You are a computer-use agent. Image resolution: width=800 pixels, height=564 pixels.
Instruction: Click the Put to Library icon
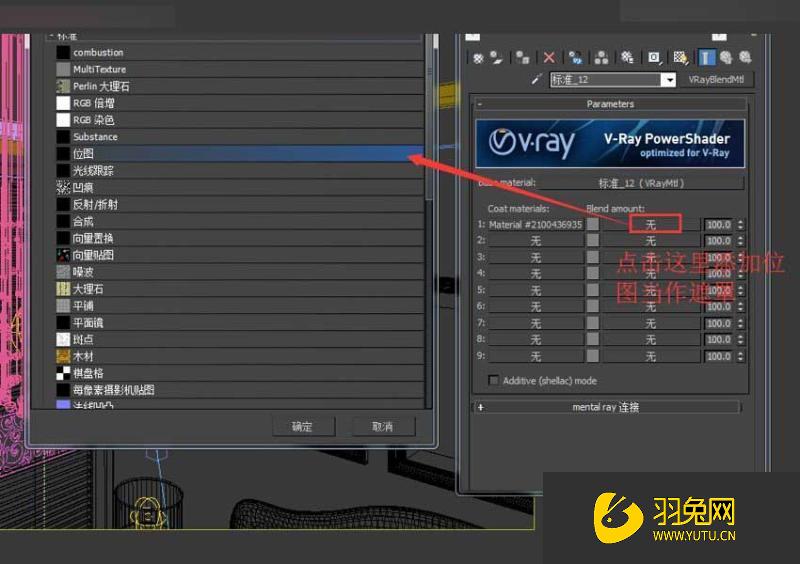click(x=628, y=58)
